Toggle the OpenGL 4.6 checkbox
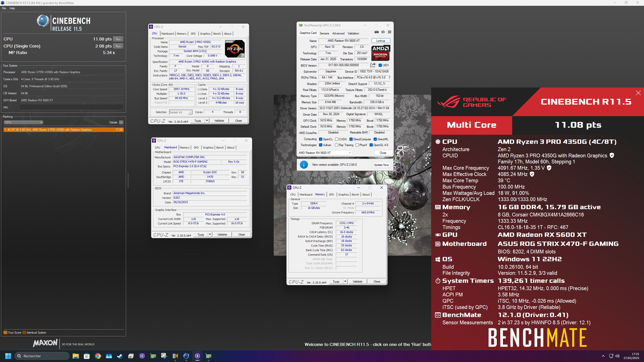This screenshot has width=644, height=362. [x=371, y=145]
